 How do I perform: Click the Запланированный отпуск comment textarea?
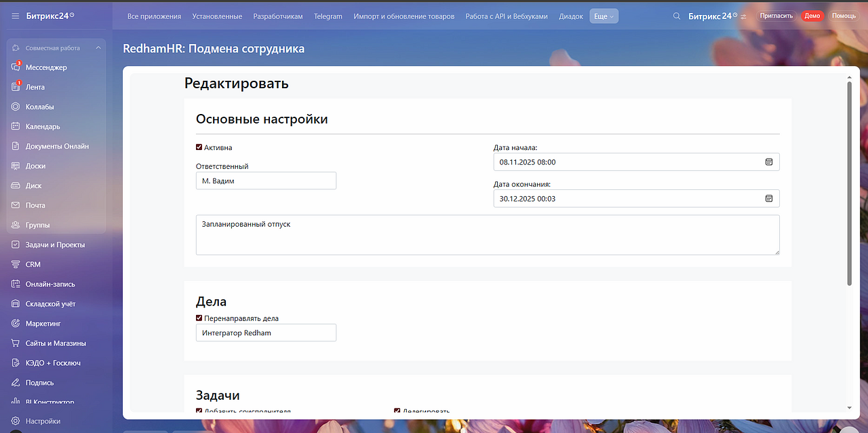click(488, 235)
